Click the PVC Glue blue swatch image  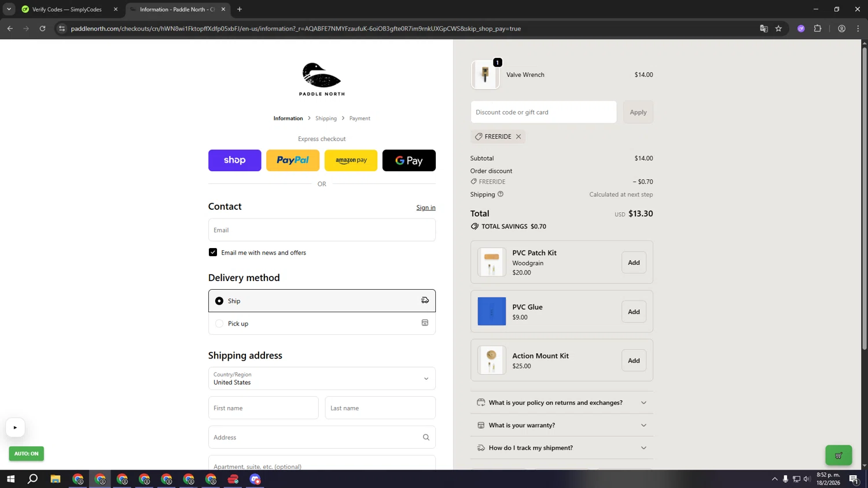point(492,311)
